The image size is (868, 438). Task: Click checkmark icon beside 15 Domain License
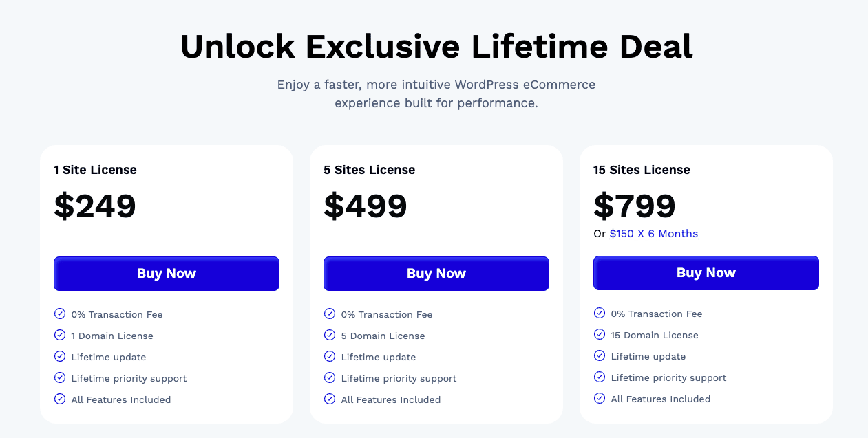click(600, 335)
